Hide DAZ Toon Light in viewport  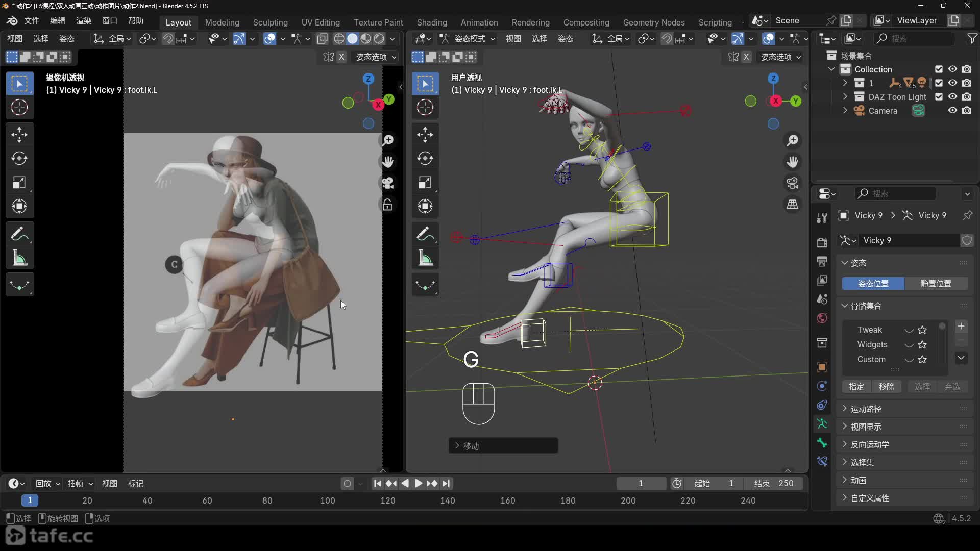coord(952,96)
